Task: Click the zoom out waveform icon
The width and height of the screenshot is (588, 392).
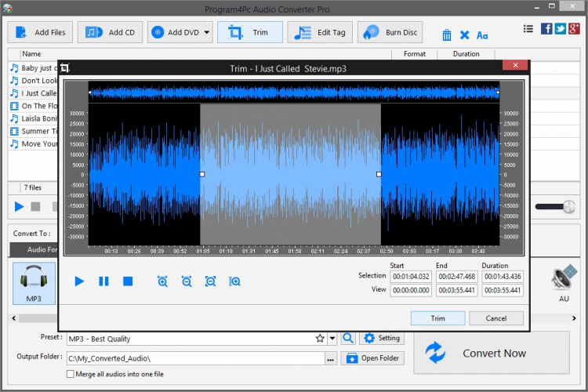Action: coord(187,281)
